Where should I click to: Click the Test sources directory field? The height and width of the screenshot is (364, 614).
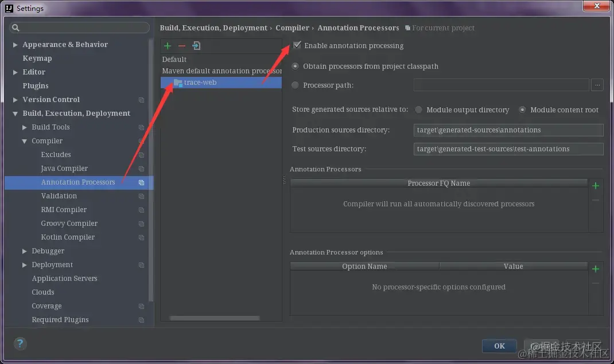pos(508,149)
